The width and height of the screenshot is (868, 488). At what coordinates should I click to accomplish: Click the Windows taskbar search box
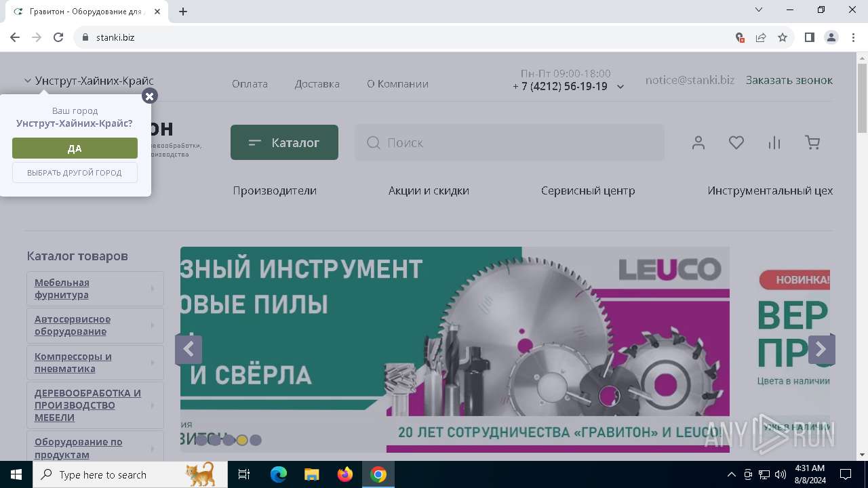coord(130,474)
